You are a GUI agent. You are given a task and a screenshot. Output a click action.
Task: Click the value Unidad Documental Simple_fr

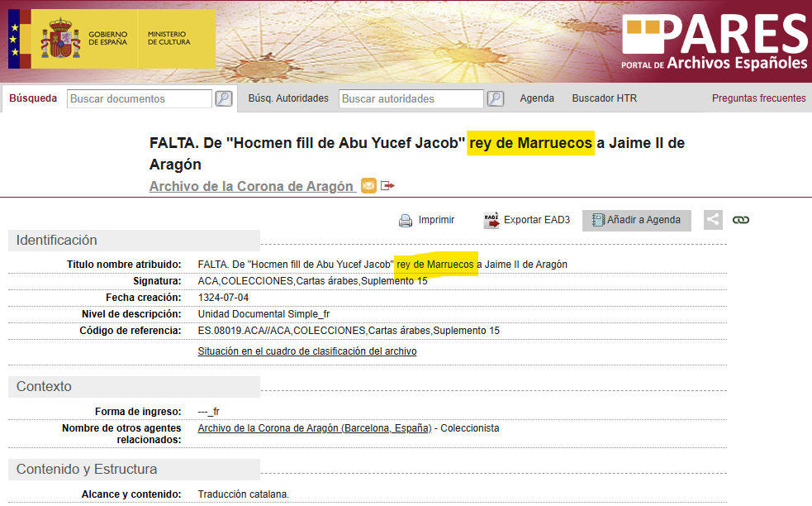(x=264, y=314)
